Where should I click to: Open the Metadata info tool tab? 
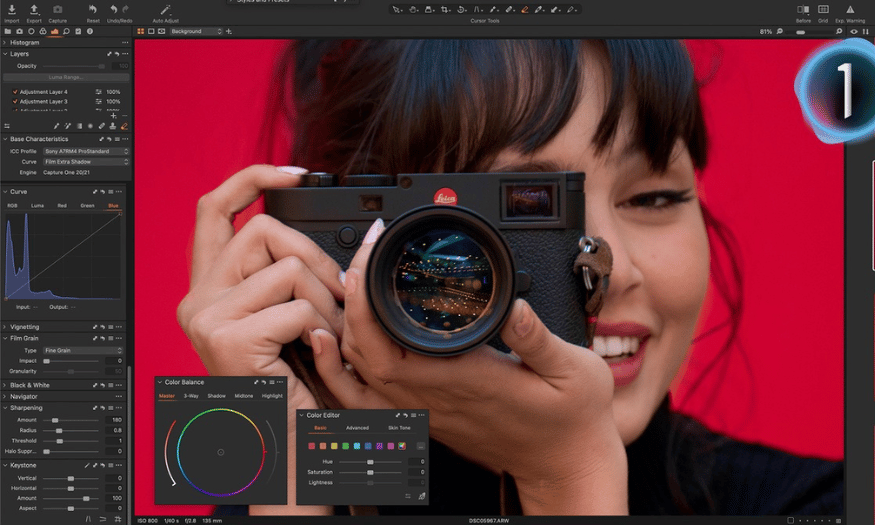[x=90, y=31]
